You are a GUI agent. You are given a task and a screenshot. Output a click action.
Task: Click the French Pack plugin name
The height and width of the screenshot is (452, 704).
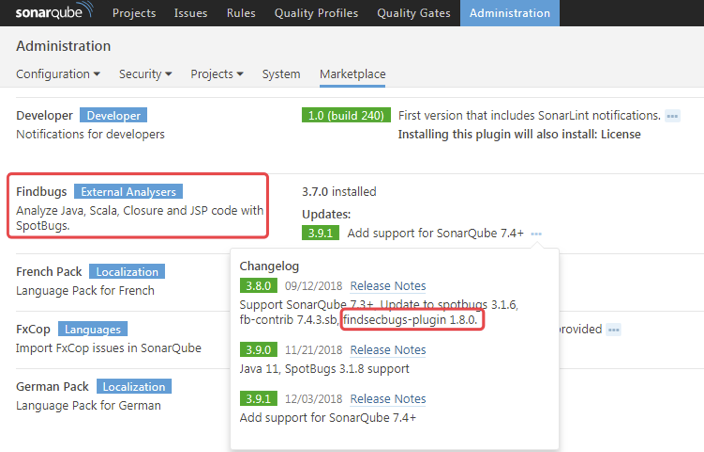point(49,272)
